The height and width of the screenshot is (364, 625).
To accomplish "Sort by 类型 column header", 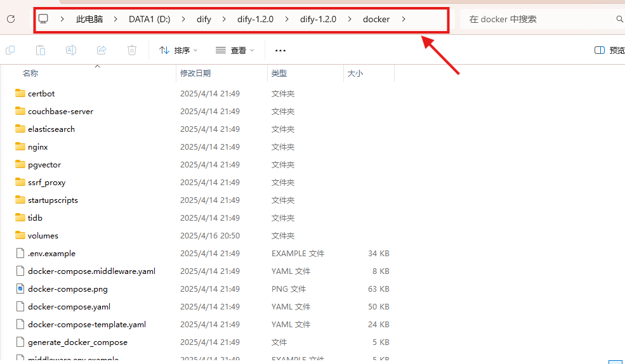I will coord(279,74).
